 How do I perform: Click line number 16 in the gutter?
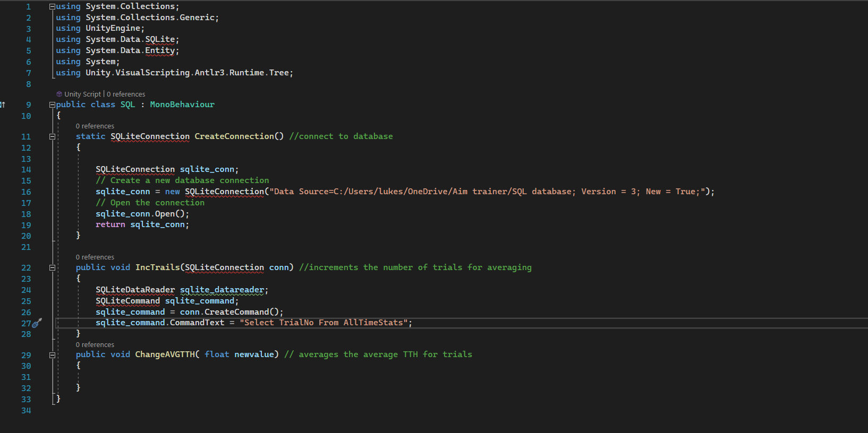click(26, 192)
